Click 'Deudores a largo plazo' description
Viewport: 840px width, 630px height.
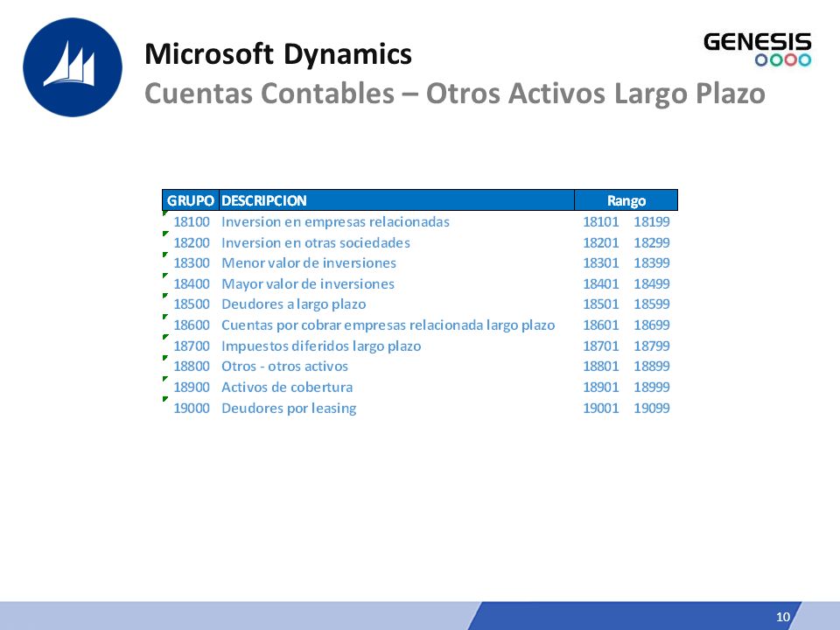[x=294, y=304]
